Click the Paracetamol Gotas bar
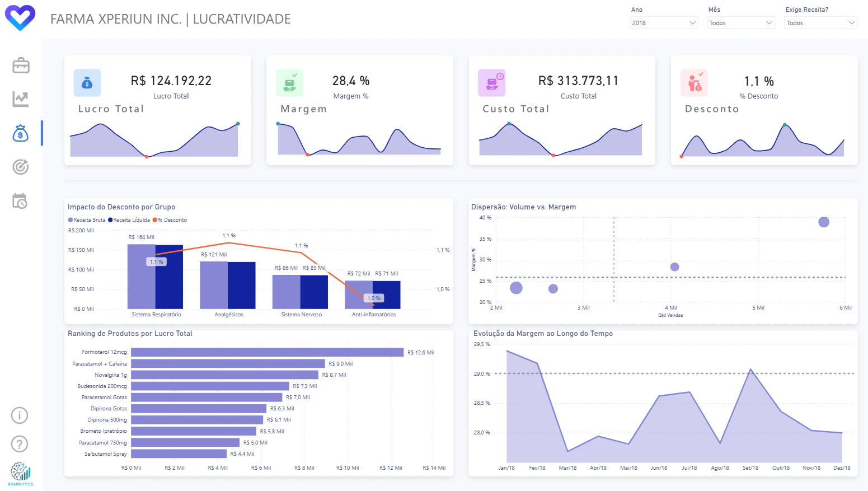This screenshot has width=868, height=491. (x=207, y=397)
